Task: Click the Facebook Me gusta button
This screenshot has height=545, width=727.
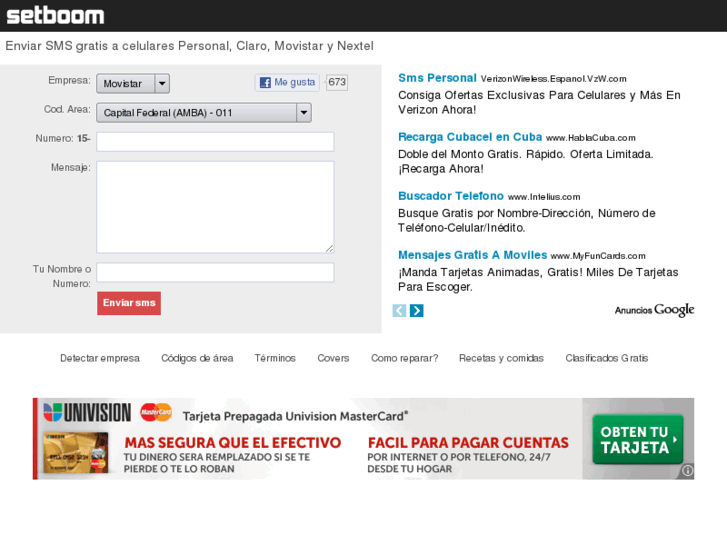Action: click(287, 83)
